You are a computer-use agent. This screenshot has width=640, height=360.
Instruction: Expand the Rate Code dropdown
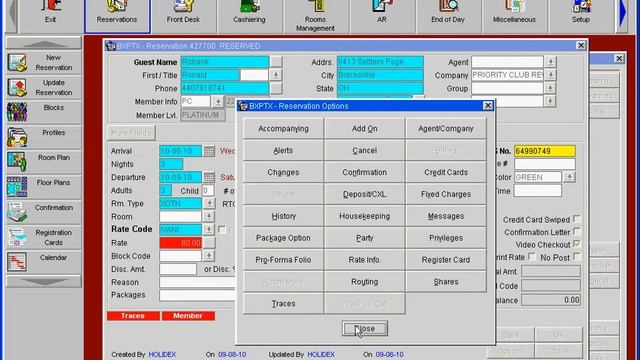click(209, 229)
